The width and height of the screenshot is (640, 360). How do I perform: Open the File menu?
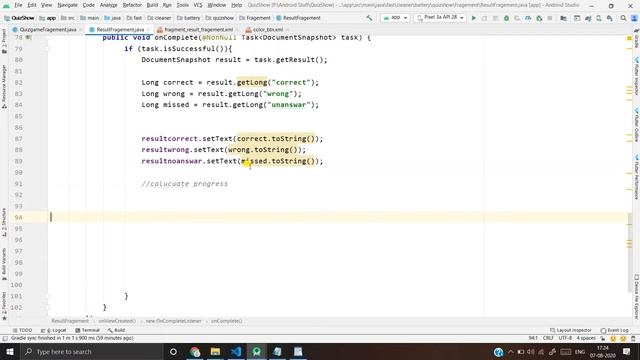(x=18, y=5)
